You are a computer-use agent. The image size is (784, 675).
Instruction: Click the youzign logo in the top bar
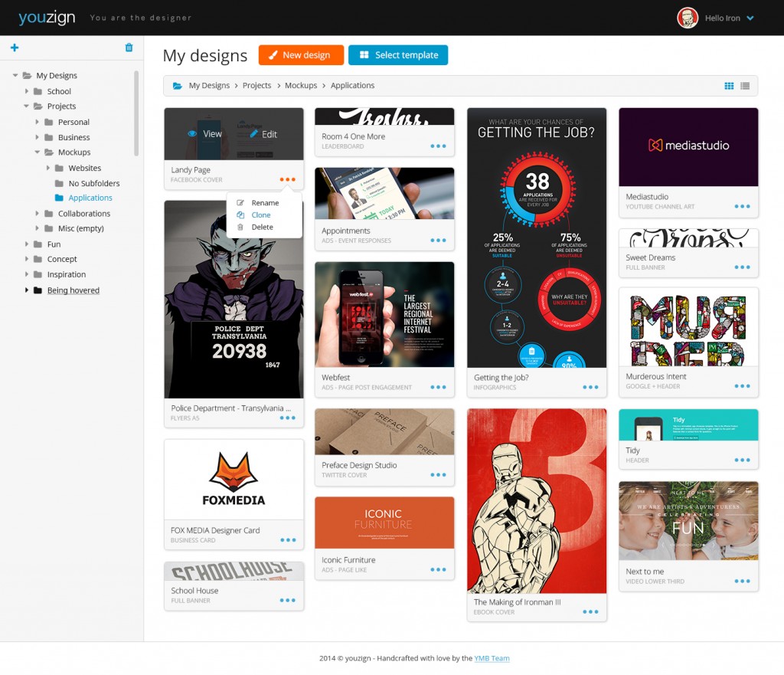tap(47, 17)
